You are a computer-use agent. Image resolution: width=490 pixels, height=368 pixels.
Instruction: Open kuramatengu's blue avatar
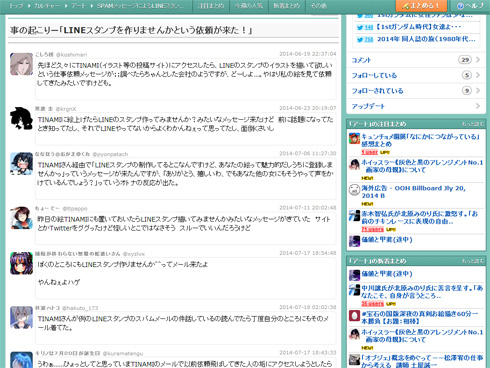point(21,360)
